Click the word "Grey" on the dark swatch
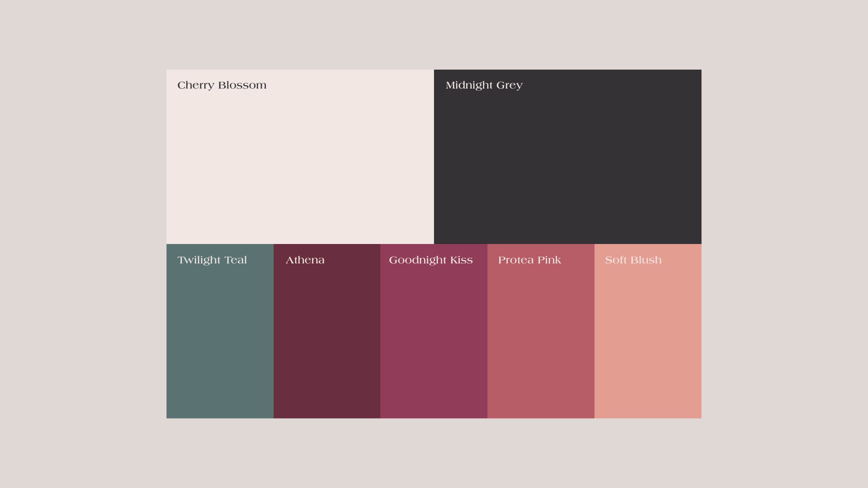The image size is (868, 488). coord(509,85)
